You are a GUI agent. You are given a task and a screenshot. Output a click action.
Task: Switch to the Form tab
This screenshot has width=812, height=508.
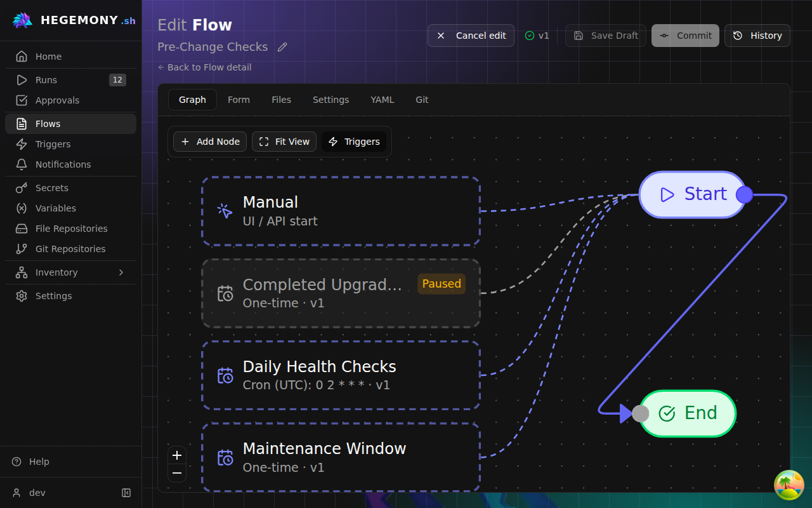[239, 100]
